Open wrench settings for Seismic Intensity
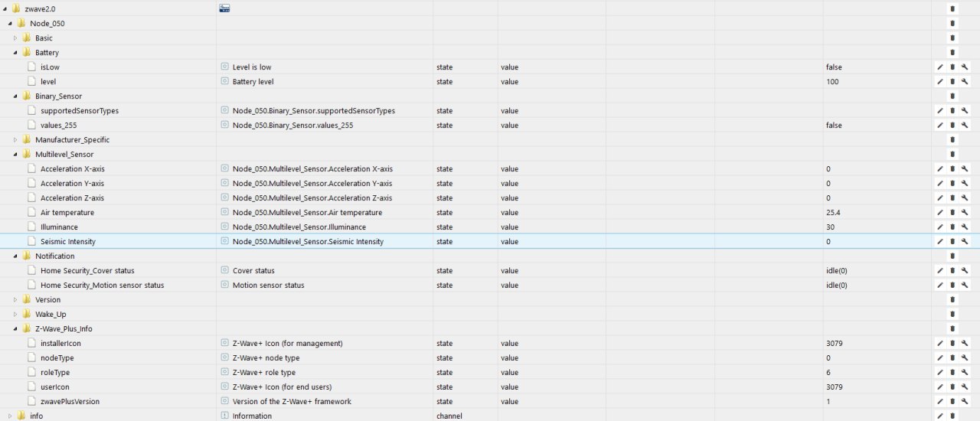Image resolution: width=980 pixels, height=421 pixels. (x=965, y=242)
